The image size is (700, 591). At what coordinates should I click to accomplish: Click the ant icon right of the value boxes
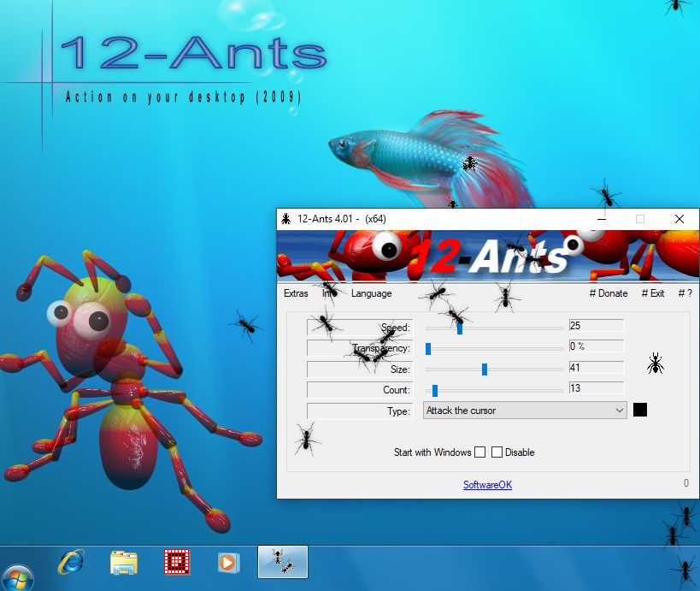pos(656,363)
